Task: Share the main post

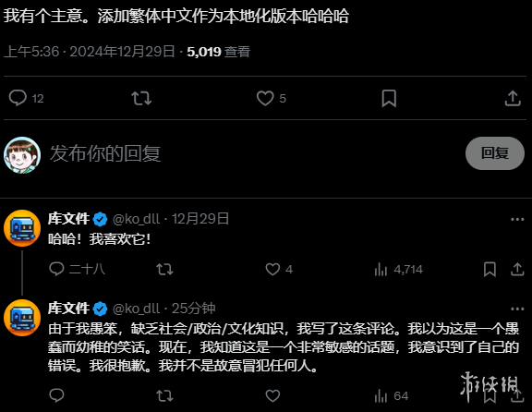Action: [x=513, y=99]
